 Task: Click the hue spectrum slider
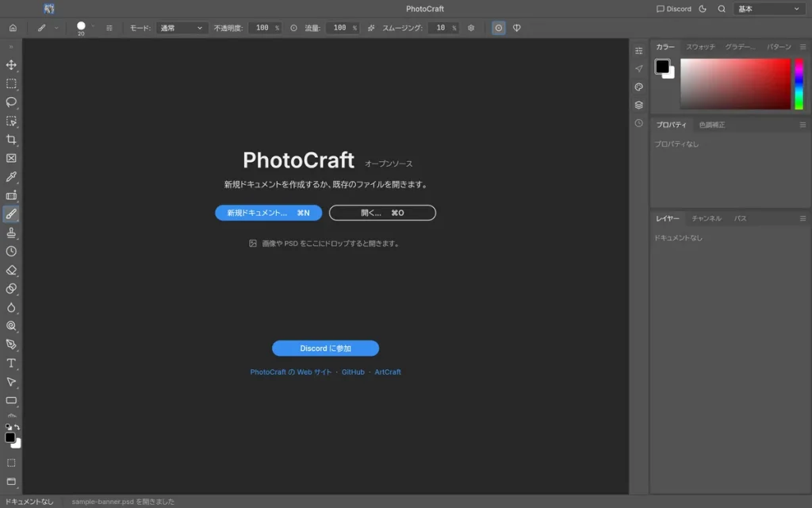(x=799, y=84)
